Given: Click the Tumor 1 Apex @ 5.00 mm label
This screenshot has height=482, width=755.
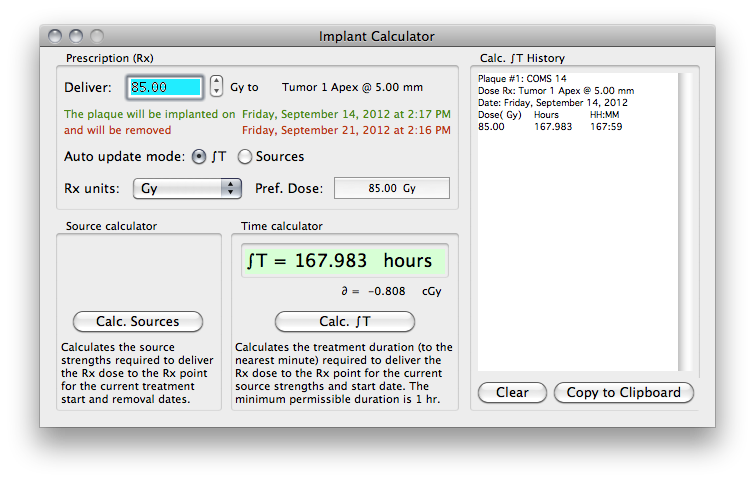Looking at the screenshot, I should (352, 87).
